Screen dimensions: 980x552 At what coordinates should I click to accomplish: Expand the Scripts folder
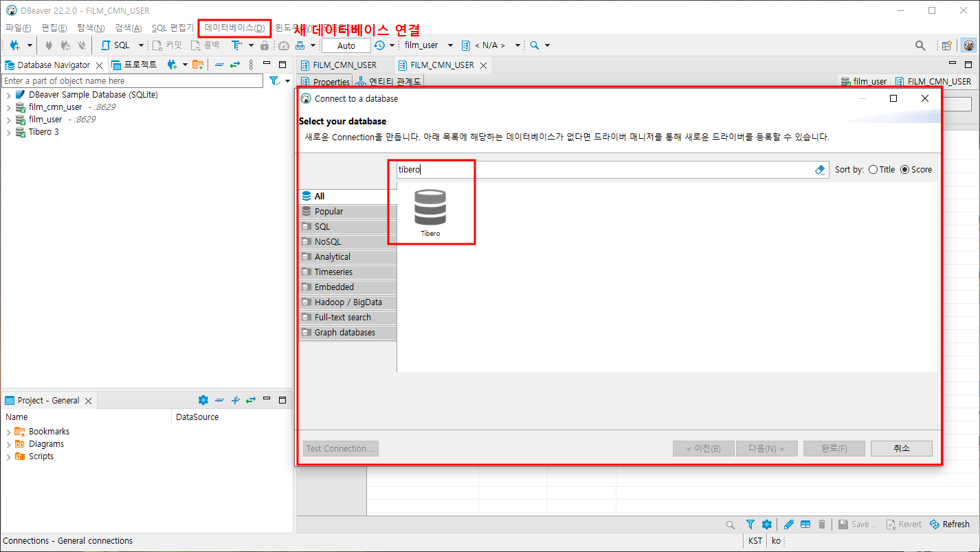8,456
